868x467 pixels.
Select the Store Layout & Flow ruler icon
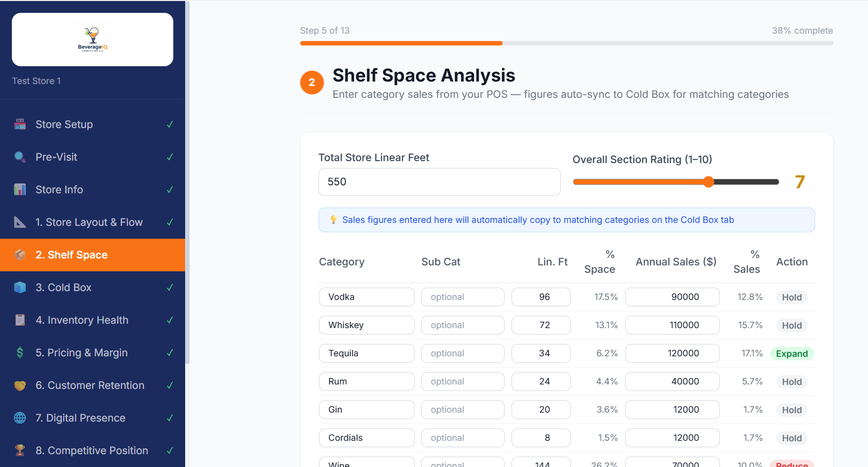tap(20, 222)
